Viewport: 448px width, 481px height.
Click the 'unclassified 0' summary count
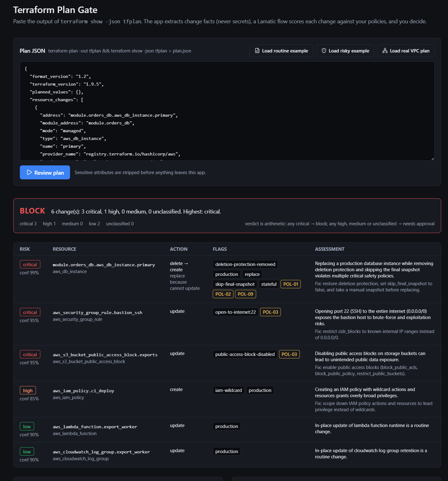click(x=120, y=224)
